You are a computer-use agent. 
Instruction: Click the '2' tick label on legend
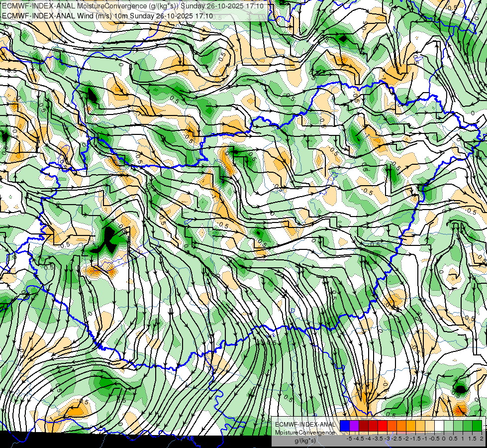(x=482, y=439)
